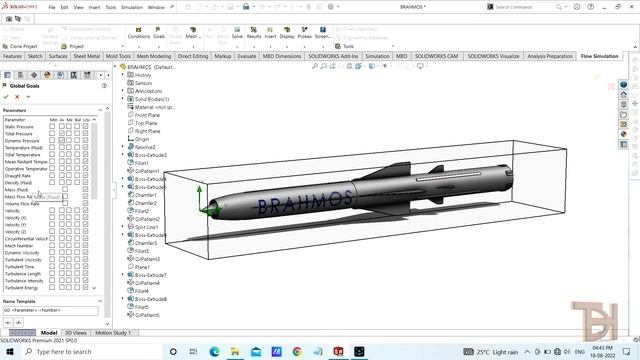This screenshot has height=360, width=640.
Task: Click the Project ribbon button
Action: 73,47
